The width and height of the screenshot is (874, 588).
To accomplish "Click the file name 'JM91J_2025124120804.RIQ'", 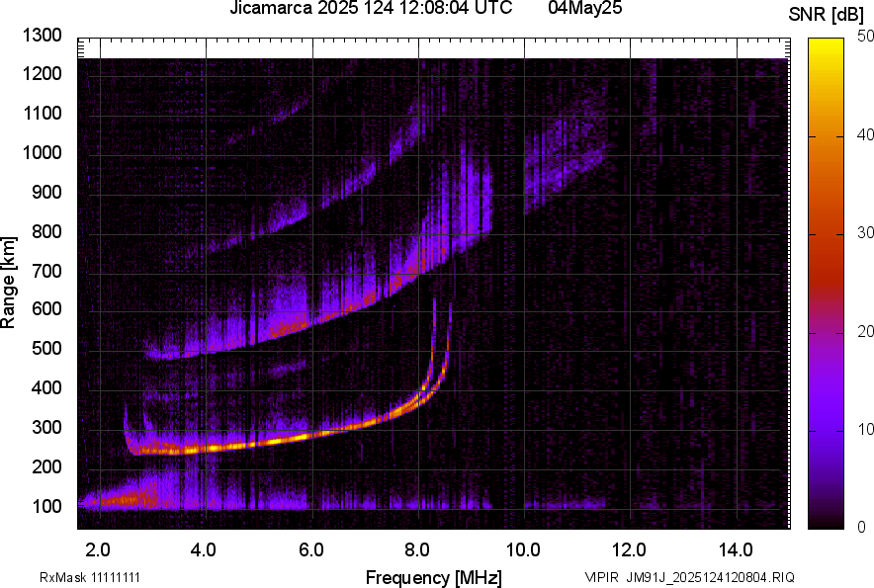I will tap(710, 578).
